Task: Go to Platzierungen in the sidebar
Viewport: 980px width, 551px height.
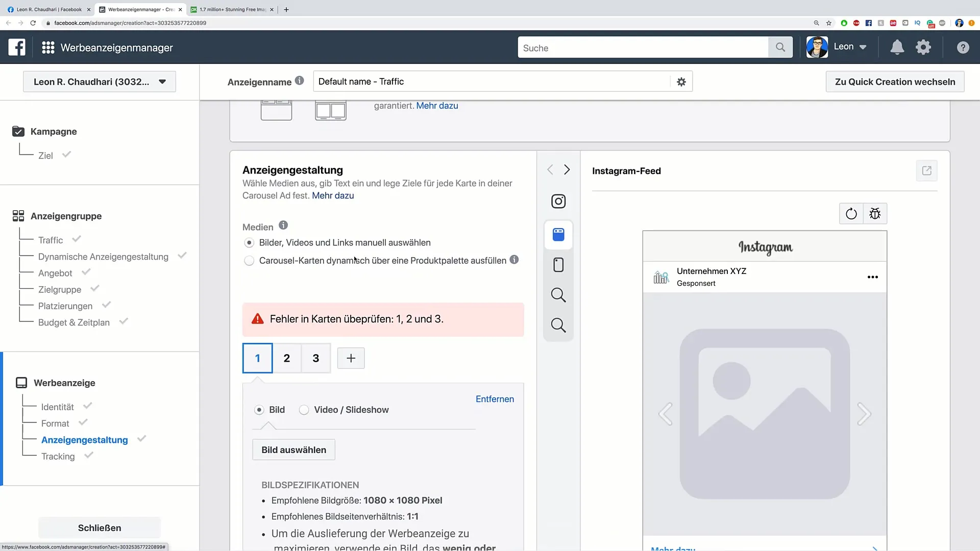Action: [x=65, y=306]
